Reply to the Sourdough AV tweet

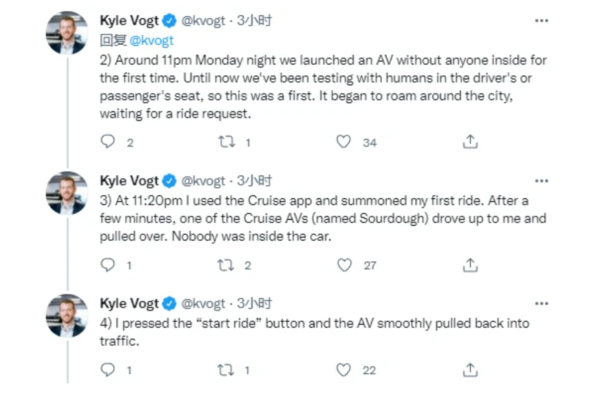pyautogui.click(x=108, y=264)
